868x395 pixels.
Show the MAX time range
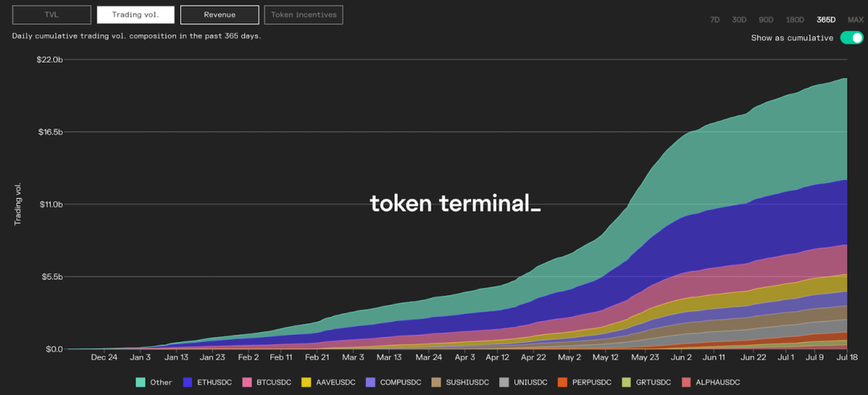[x=855, y=19]
